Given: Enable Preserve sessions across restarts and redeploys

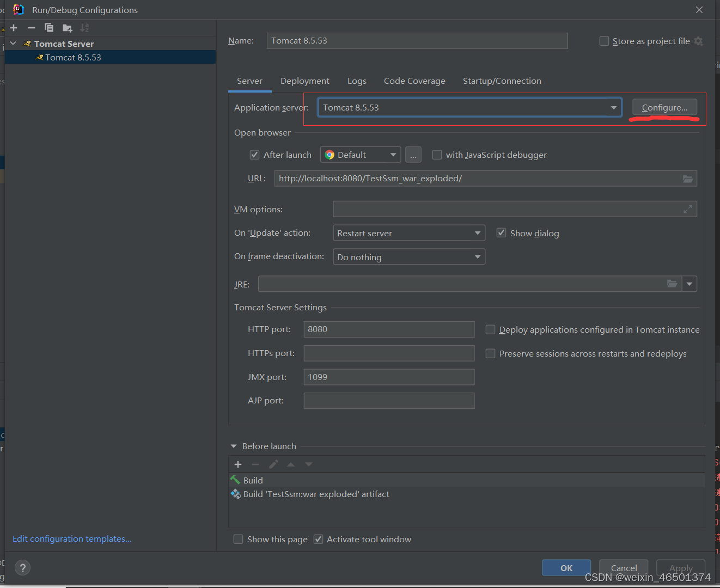Looking at the screenshot, I should pyautogui.click(x=490, y=354).
